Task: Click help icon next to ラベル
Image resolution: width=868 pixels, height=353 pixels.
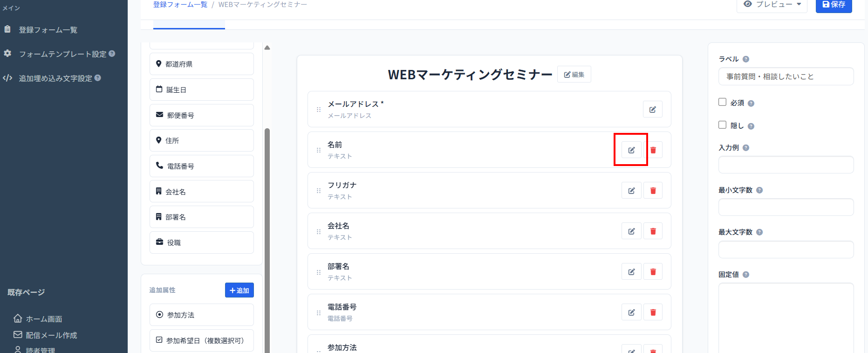Action: [745, 59]
